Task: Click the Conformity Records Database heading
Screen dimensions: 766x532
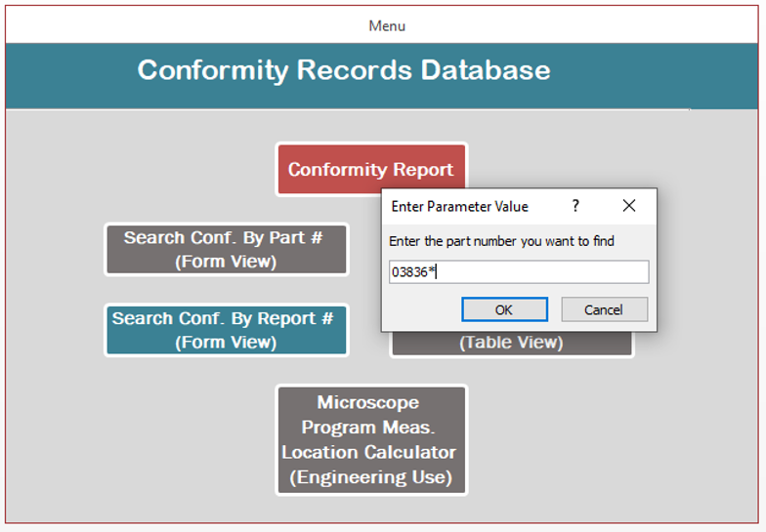Action: pyautogui.click(x=343, y=70)
